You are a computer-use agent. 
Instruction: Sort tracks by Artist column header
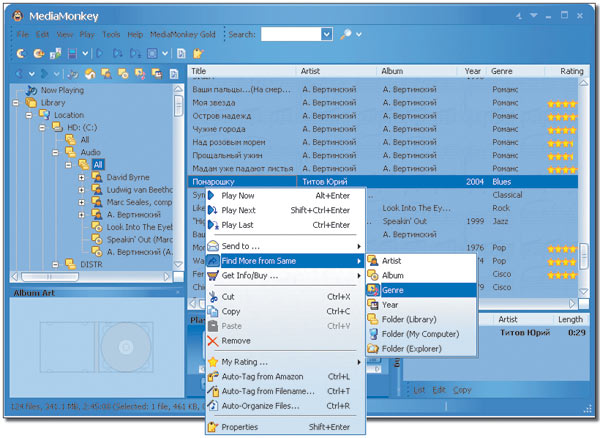click(336, 71)
